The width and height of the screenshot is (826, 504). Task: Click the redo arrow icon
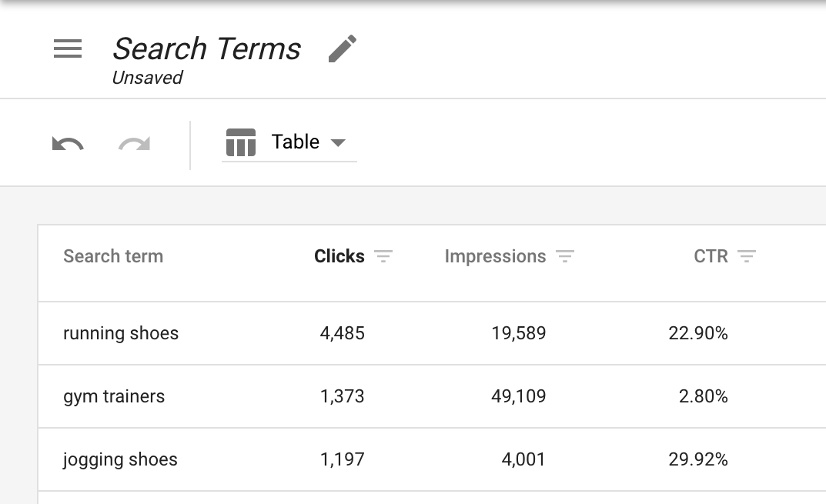click(x=134, y=143)
